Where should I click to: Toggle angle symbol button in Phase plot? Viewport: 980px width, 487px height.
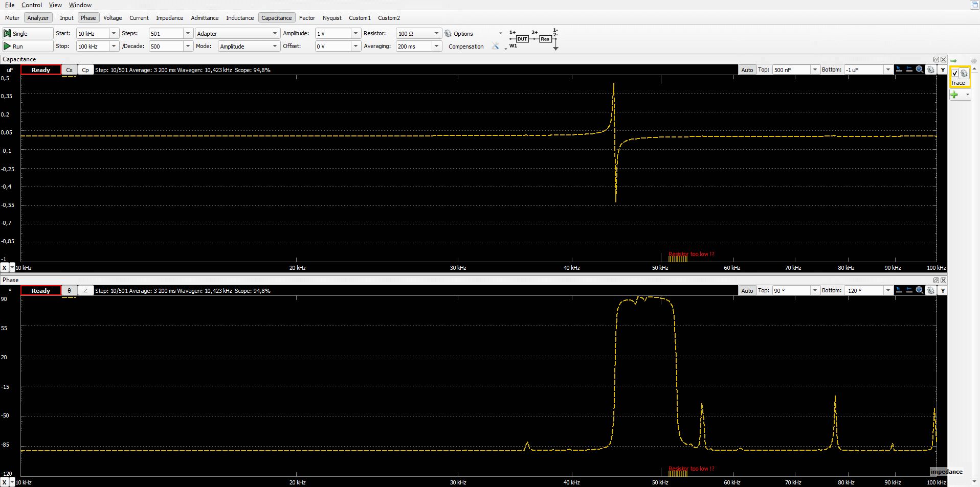(85, 291)
